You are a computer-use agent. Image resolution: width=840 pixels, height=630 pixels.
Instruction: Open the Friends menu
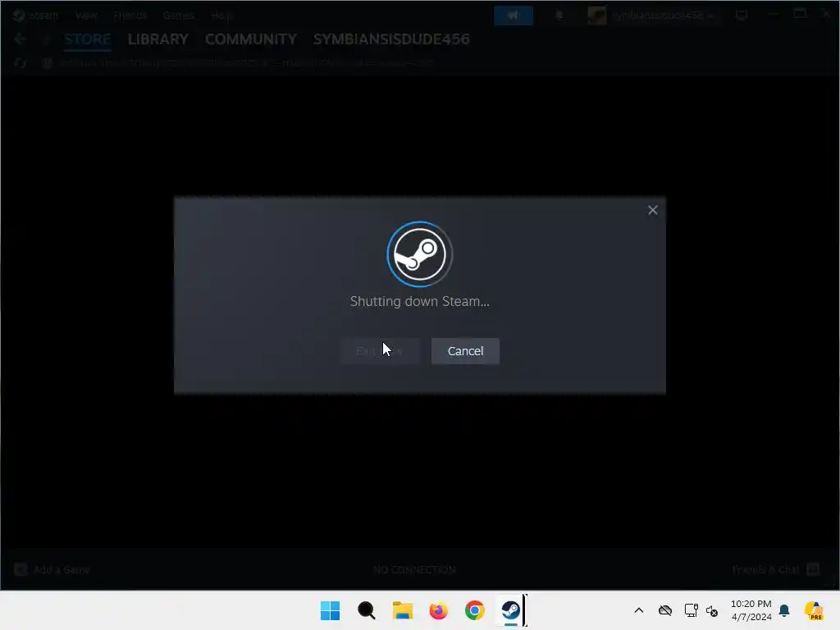click(130, 15)
